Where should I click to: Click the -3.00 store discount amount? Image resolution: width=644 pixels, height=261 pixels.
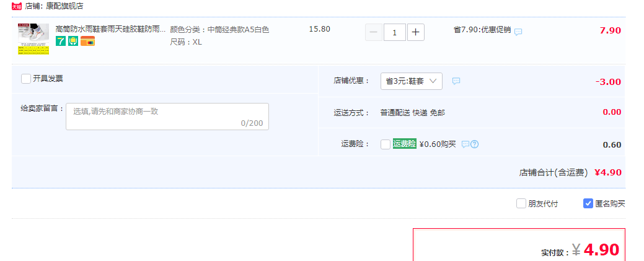tap(608, 82)
